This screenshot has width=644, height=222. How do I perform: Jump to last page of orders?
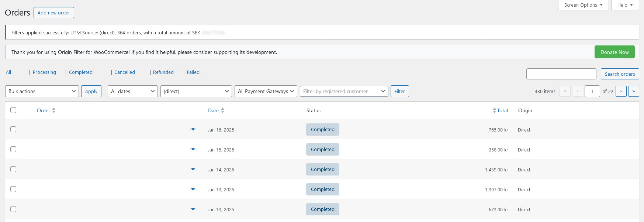pos(633,91)
